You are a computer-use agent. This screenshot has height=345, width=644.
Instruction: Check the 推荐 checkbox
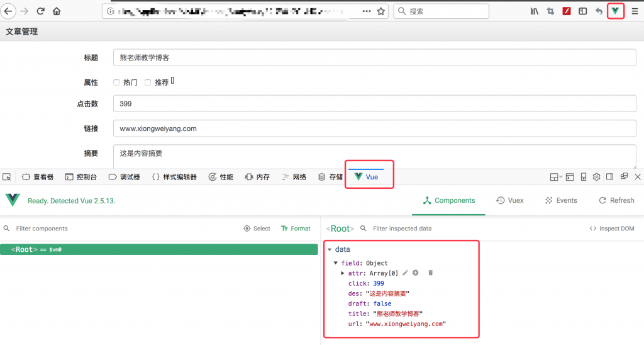pyautogui.click(x=148, y=82)
